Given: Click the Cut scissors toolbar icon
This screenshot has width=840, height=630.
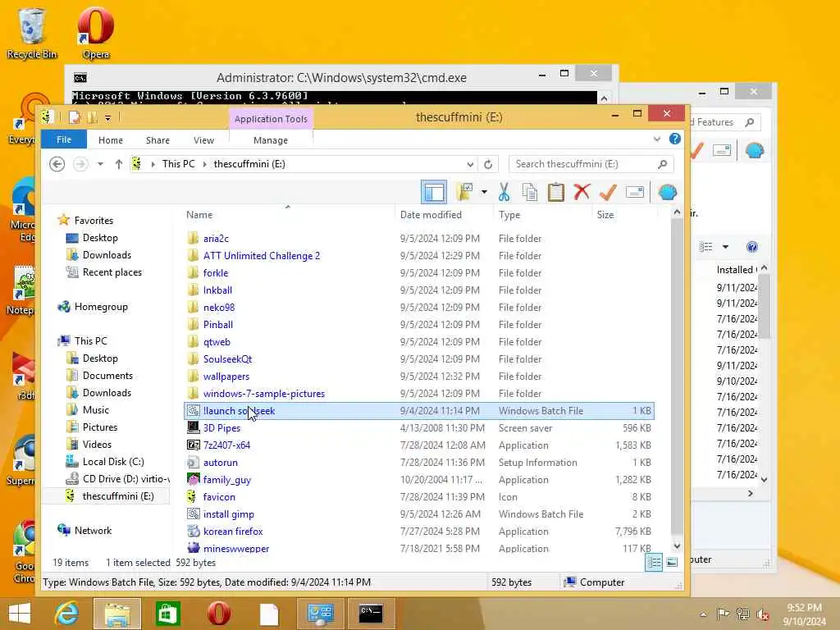Looking at the screenshot, I should (504, 192).
